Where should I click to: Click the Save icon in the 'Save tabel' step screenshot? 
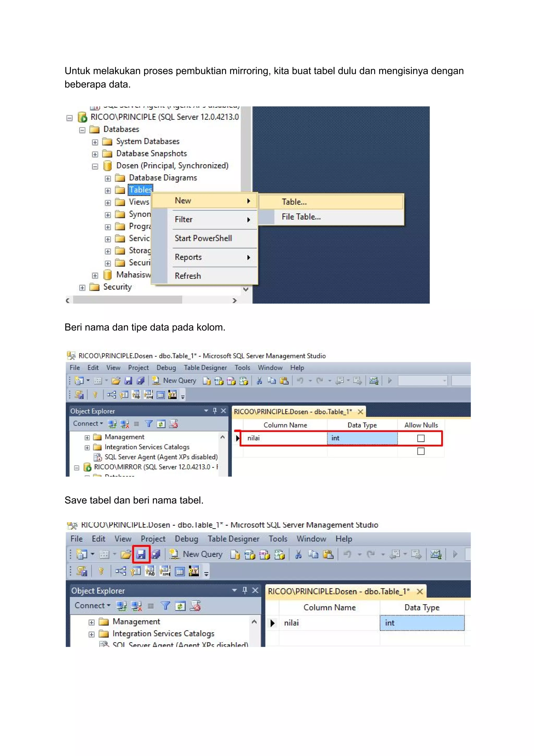[x=141, y=555]
